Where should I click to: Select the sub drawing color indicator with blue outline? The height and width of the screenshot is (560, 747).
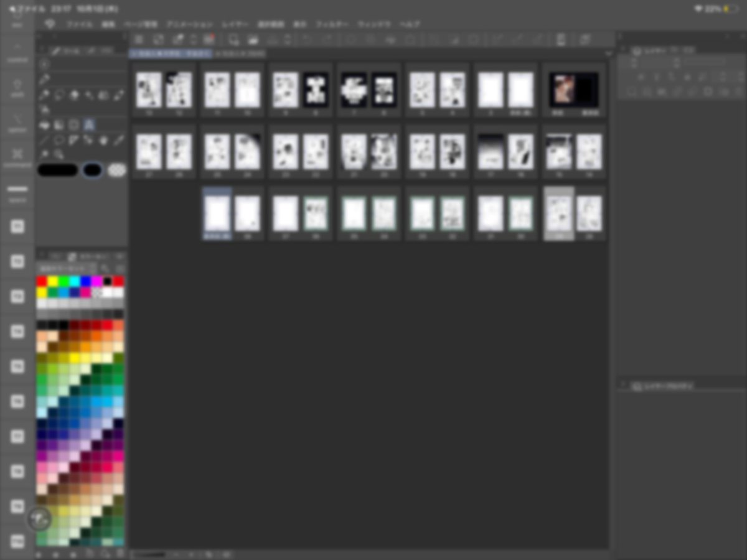(x=92, y=170)
